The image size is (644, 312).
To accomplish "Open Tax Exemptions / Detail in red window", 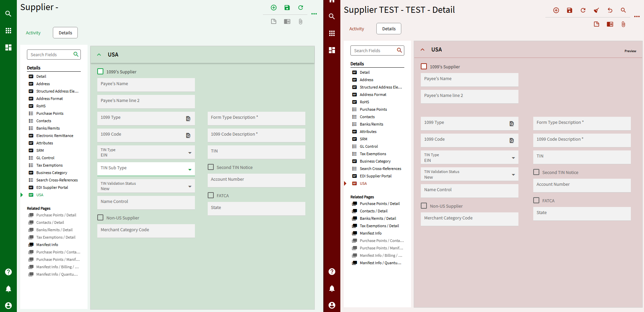I will click(379, 226).
